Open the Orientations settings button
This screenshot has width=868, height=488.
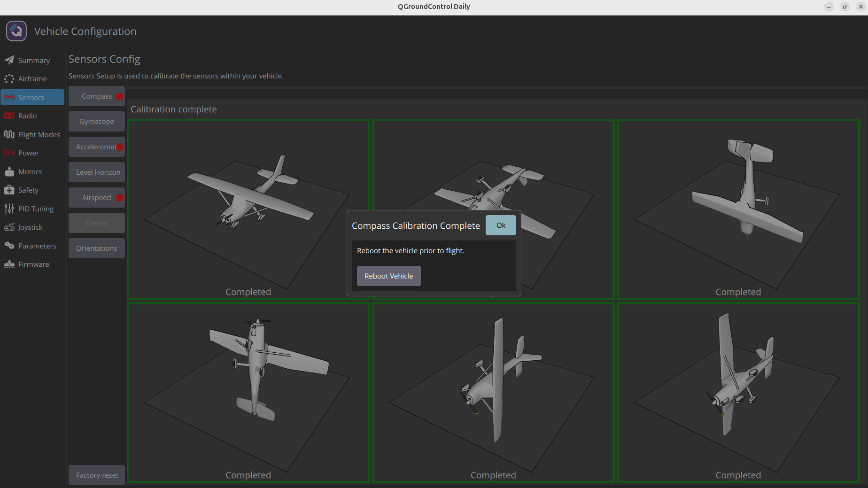point(97,248)
